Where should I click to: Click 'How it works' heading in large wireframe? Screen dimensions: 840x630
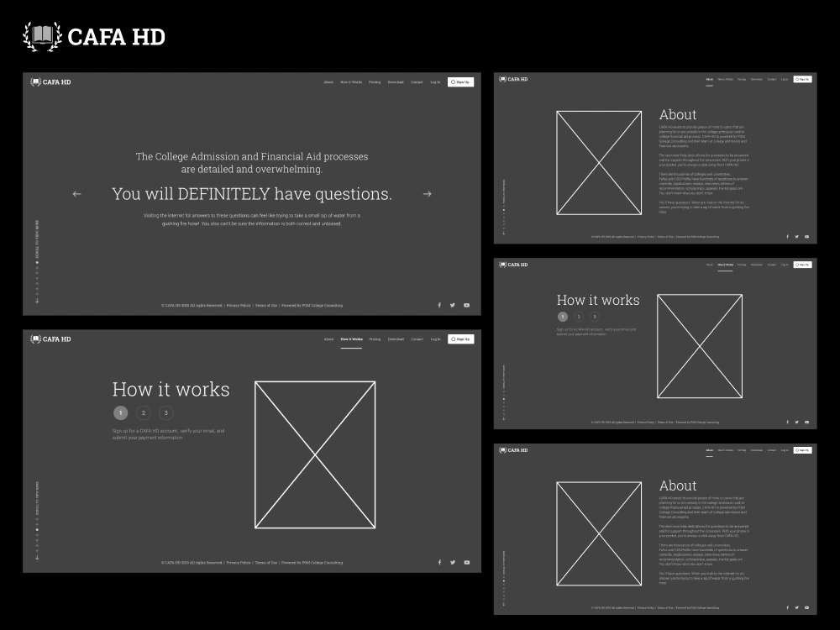[171, 390]
